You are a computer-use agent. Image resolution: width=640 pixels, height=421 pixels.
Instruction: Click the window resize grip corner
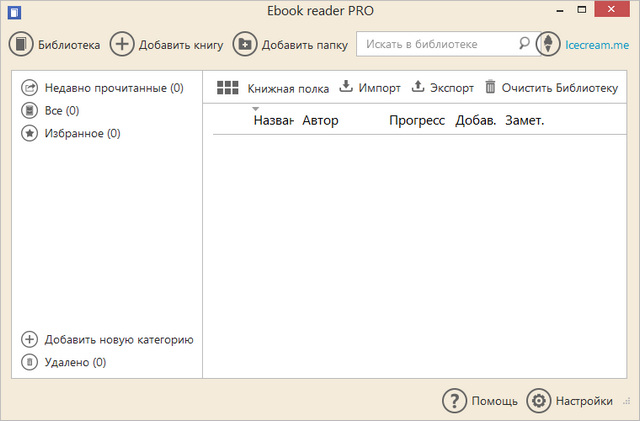tap(627, 402)
